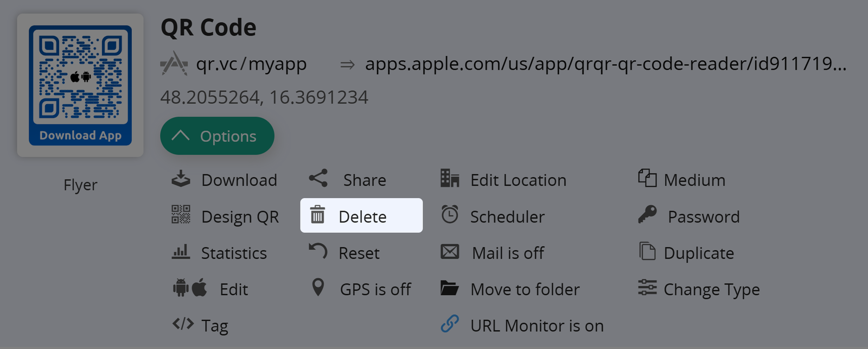Click the QR code thumbnail image
The image size is (868, 349).
click(80, 85)
